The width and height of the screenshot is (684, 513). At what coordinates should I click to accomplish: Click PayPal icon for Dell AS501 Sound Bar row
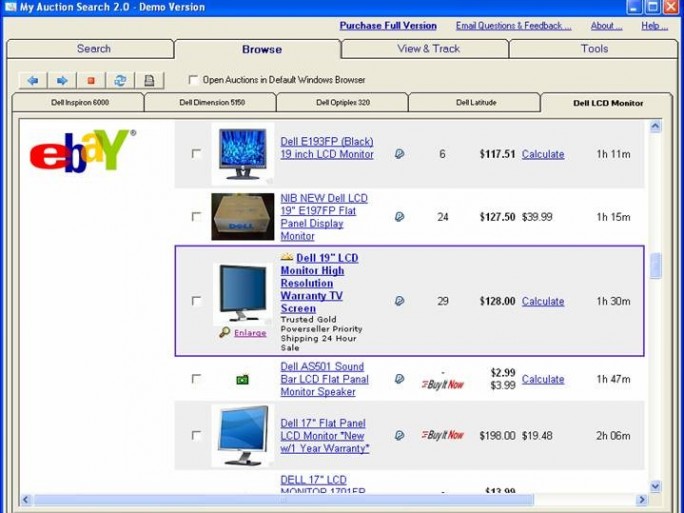click(399, 379)
